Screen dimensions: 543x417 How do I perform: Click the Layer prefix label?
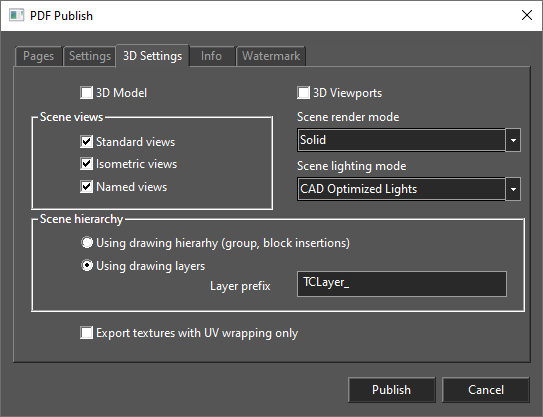240,286
